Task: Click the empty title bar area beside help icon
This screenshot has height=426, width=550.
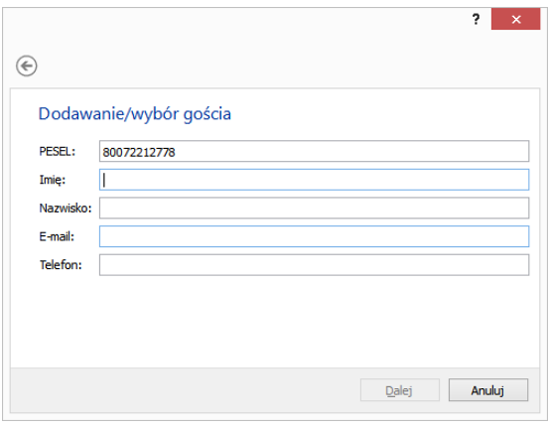Action: [x=235, y=19]
